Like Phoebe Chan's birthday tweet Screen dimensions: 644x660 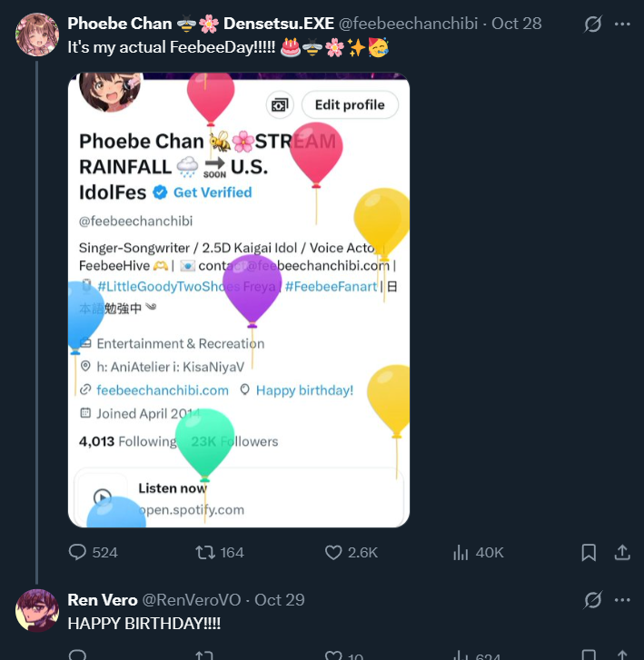click(x=334, y=552)
